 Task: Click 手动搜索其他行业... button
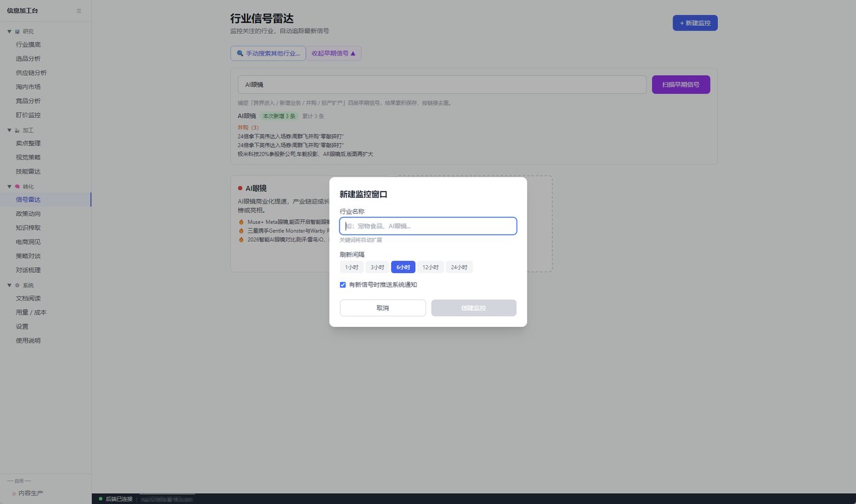268,53
